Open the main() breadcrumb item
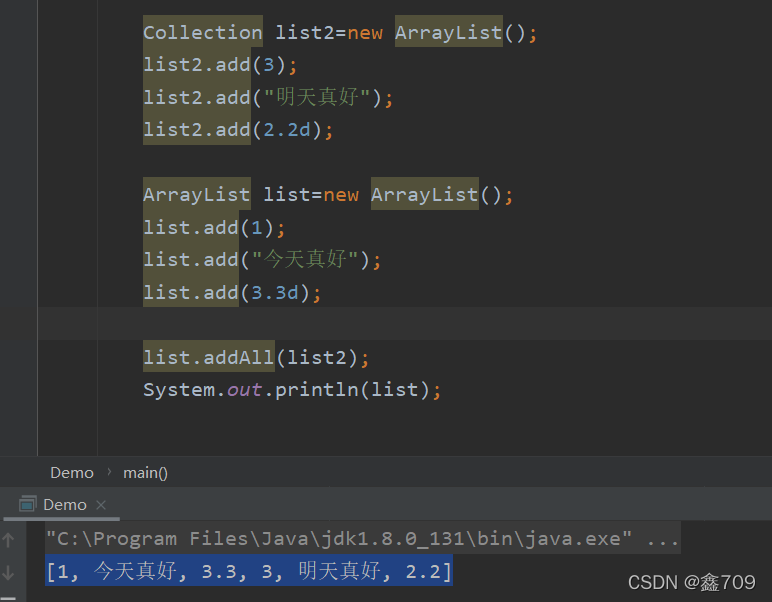 (x=145, y=473)
